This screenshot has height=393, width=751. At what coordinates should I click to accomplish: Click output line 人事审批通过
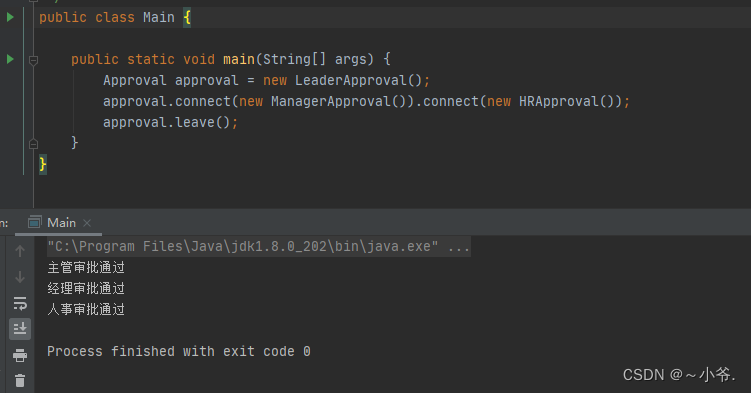86,310
